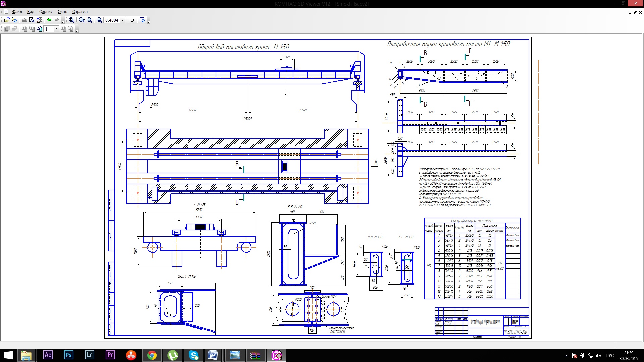Open the Вид menu
644x362 pixels.
coord(31,11)
